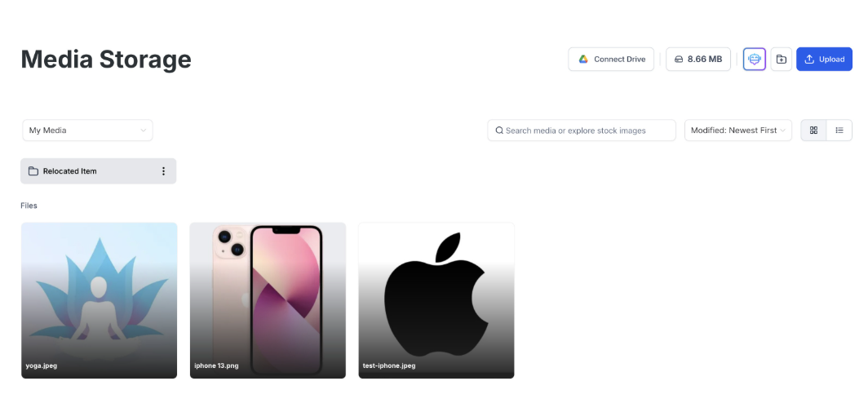The height and width of the screenshot is (412, 868).
Task: Open the three-dot menu on Relocated Item
Action: tap(163, 171)
